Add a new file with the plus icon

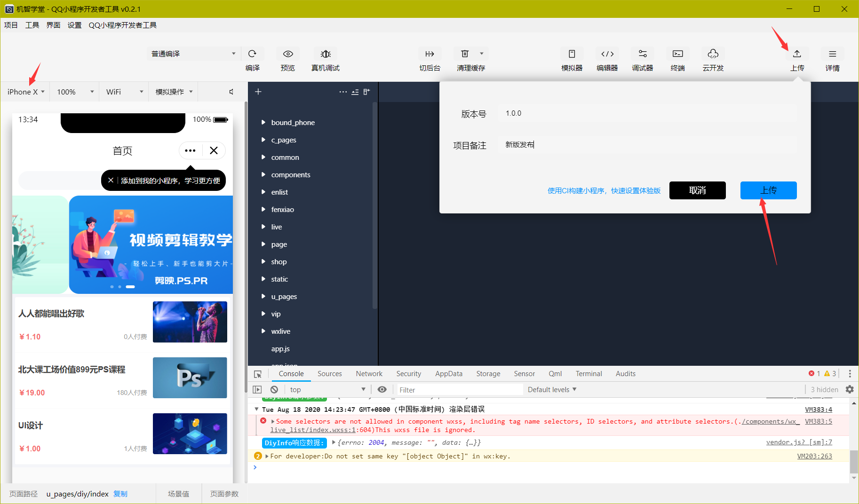(258, 92)
